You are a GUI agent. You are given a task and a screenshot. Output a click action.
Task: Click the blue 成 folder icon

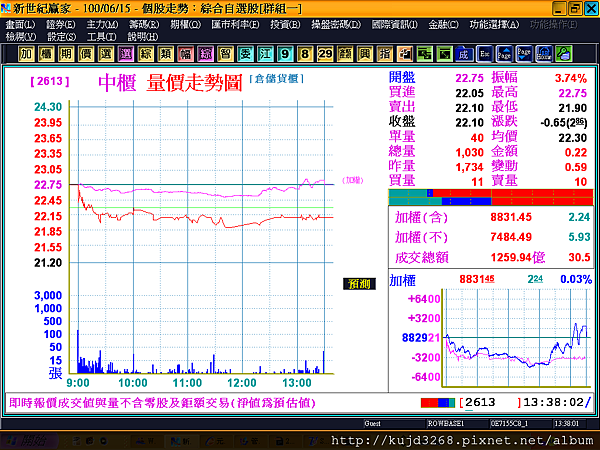pos(464,54)
